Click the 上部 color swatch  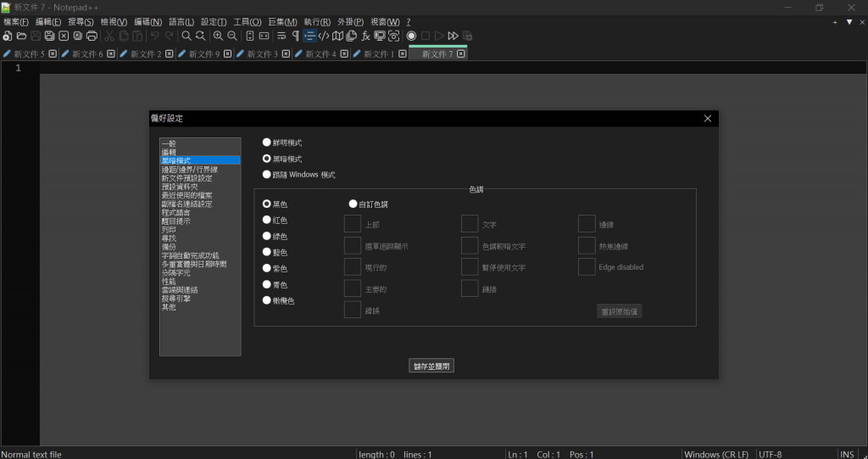[x=353, y=224]
